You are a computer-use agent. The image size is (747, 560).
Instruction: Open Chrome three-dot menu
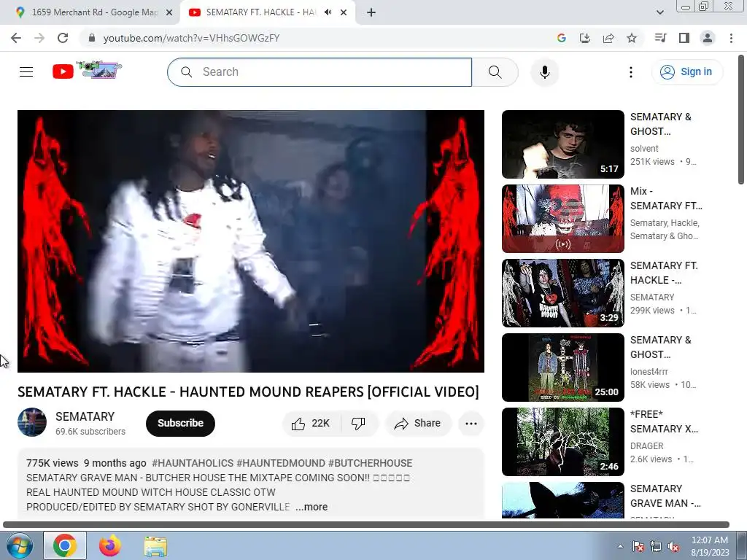(x=731, y=38)
